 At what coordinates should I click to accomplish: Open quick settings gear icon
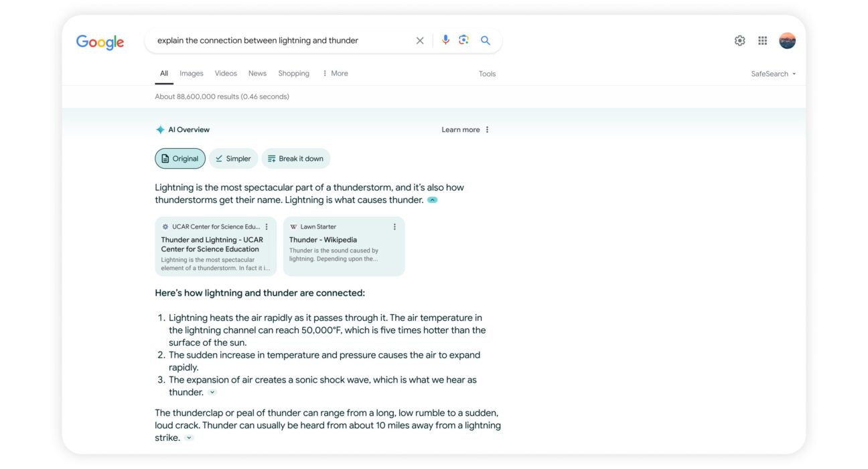tap(739, 41)
